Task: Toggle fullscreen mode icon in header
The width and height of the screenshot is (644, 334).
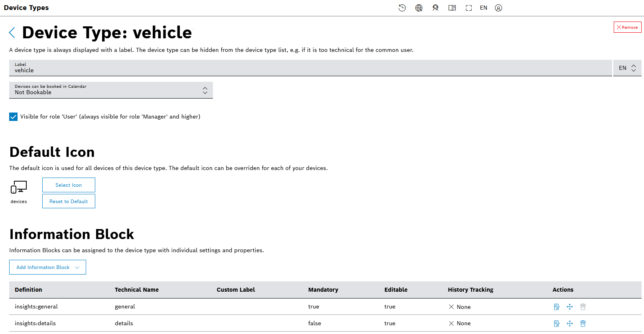Action: tap(469, 8)
